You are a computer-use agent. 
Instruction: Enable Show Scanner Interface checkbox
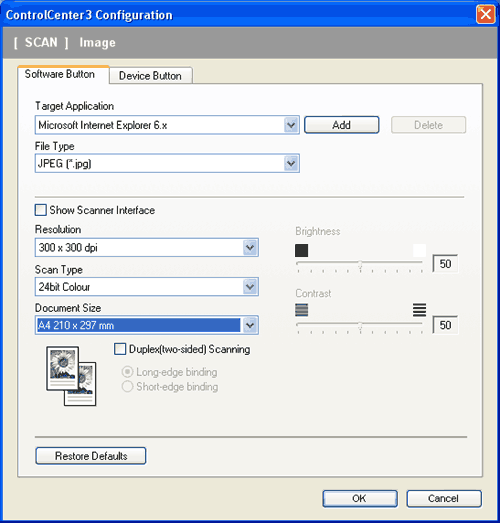click(41, 210)
